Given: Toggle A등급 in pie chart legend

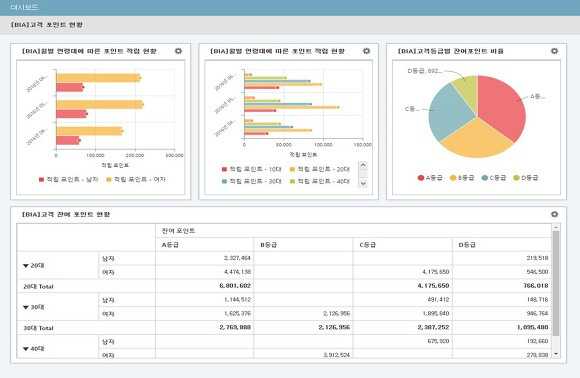Looking at the screenshot, I should [430, 178].
